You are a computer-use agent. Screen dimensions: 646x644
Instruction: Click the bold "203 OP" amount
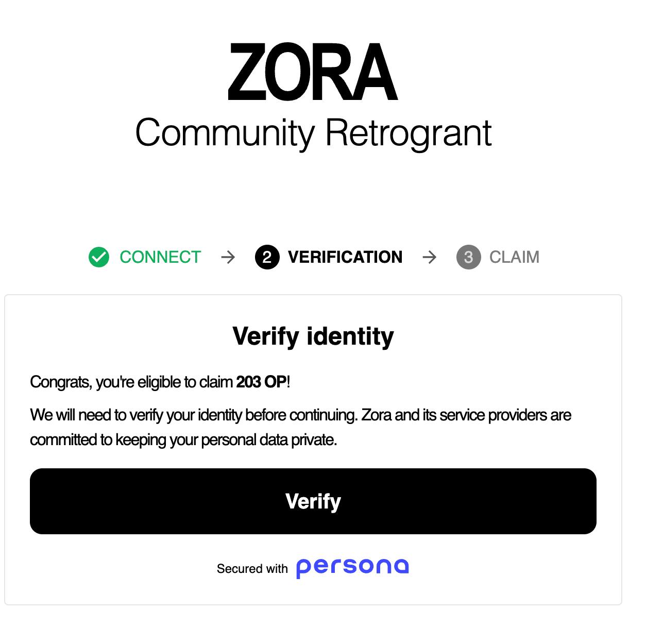(x=261, y=382)
